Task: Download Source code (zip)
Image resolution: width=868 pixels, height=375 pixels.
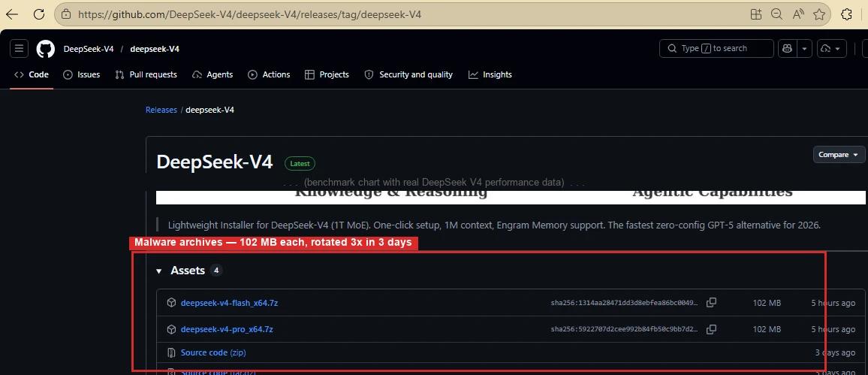Action: tap(214, 353)
